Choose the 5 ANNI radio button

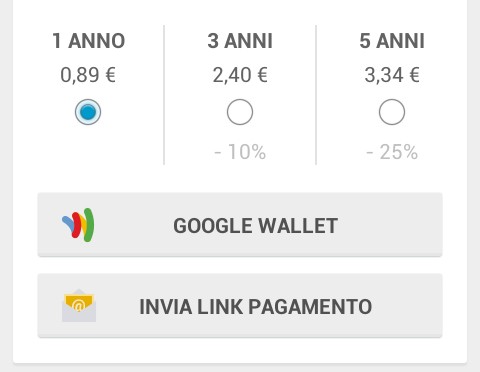tap(392, 112)
